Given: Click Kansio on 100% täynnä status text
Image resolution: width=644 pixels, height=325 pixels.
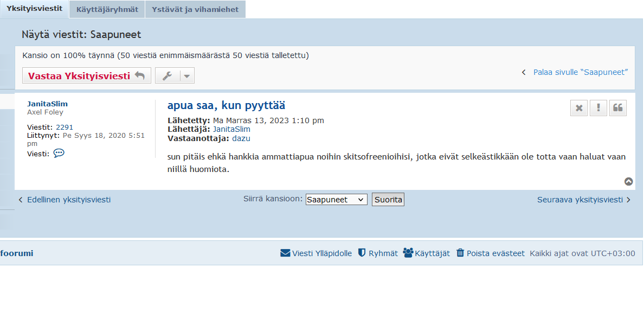Looking at the screenshot, I should click(165, 55).
